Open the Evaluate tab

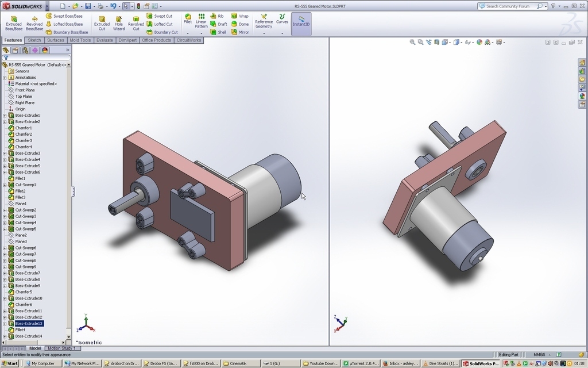(105, 40)
